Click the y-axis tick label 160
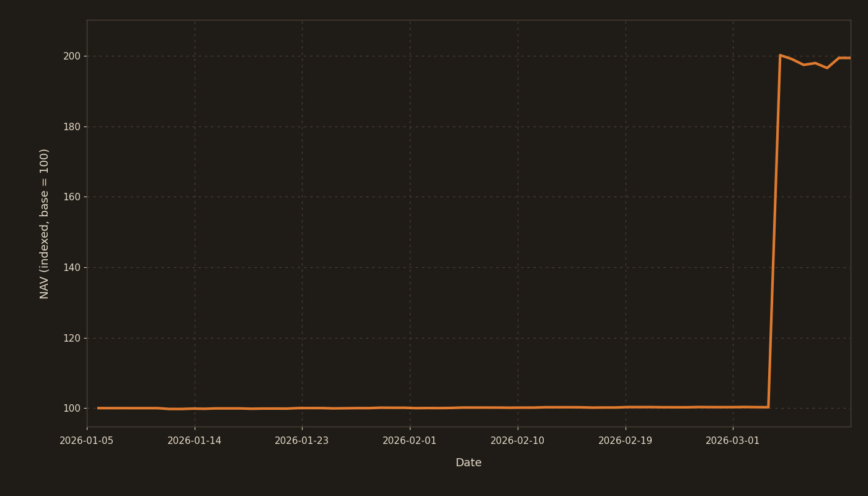 click(x=72, y=197)
